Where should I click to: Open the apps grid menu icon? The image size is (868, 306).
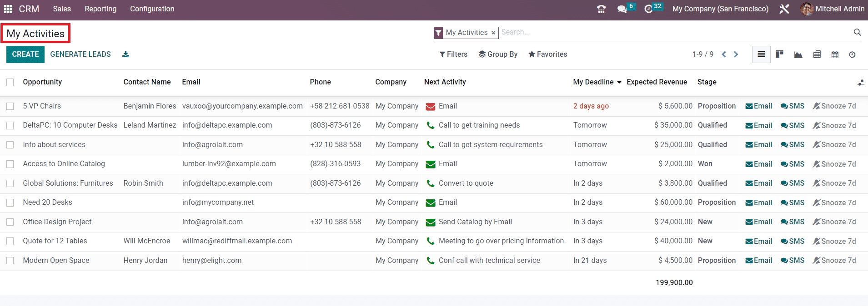coord(8,9)
